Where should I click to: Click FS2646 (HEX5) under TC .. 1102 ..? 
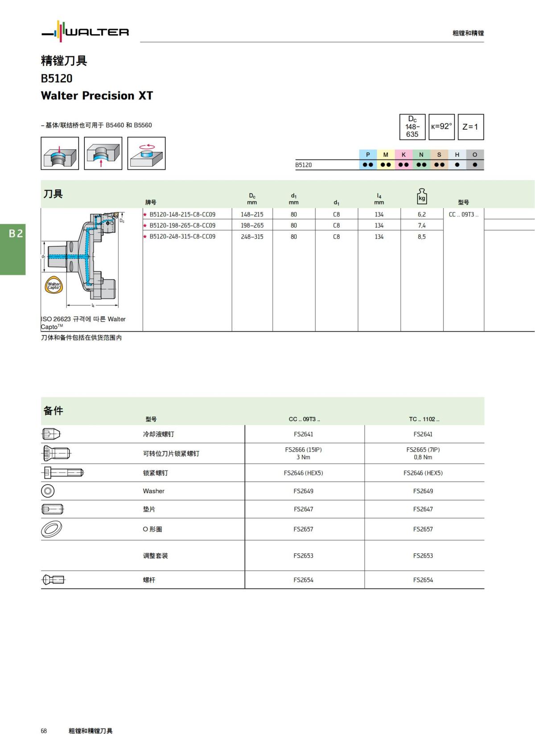coord(423,473)
